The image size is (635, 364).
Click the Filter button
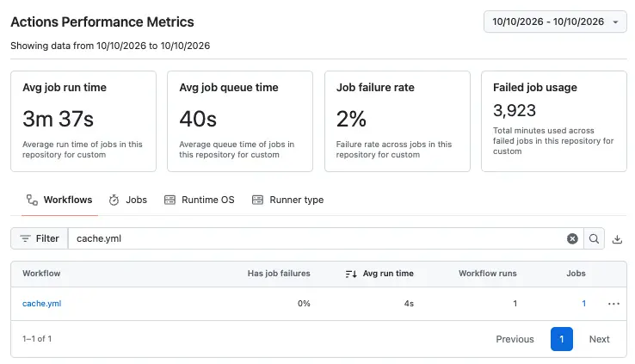point(40,238)
